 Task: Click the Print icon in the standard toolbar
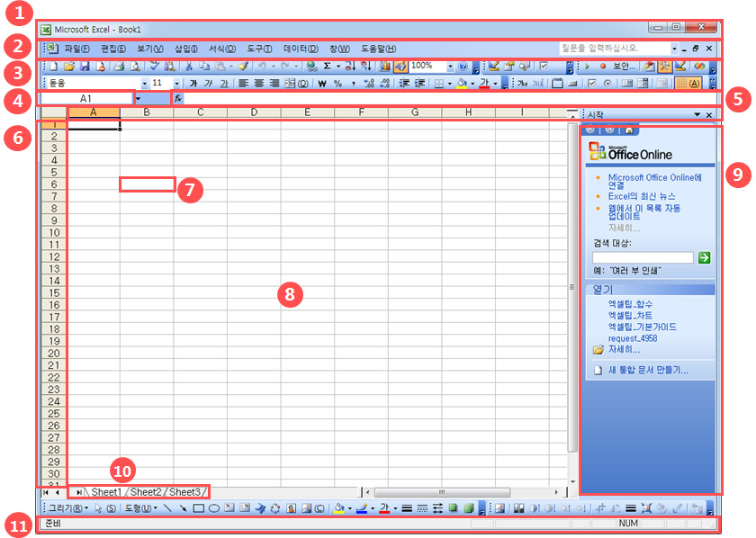(119, 67)
